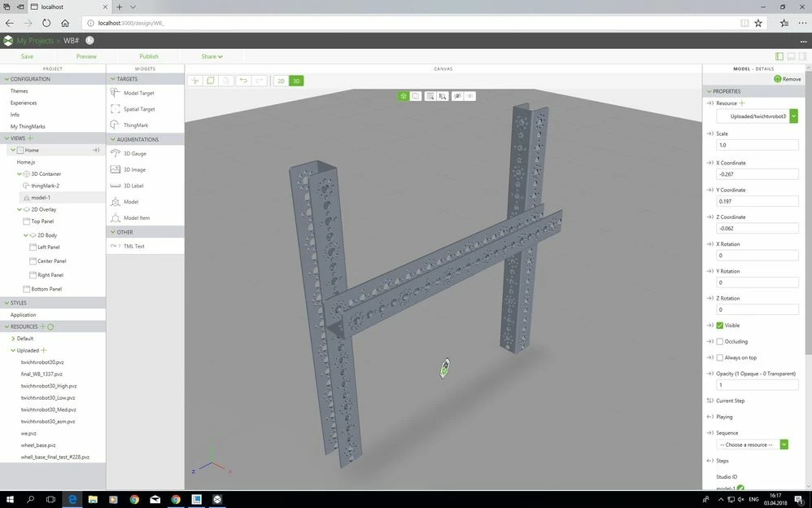Add resource with RESOURCES plus icon
The image size is (812, 508).
click(x=43, y=326)
